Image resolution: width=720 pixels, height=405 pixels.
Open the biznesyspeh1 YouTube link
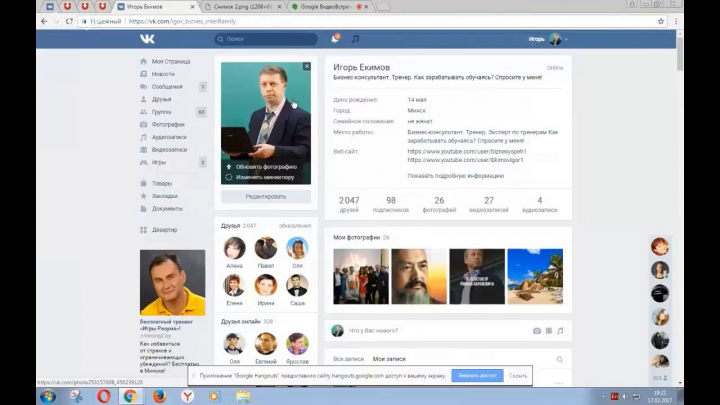[x=467, y=151]
